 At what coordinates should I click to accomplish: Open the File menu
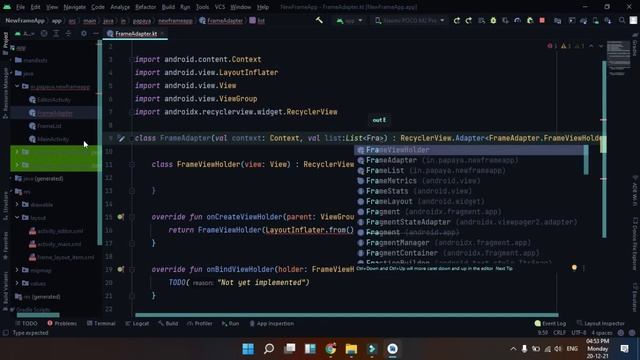coord(20,7)
